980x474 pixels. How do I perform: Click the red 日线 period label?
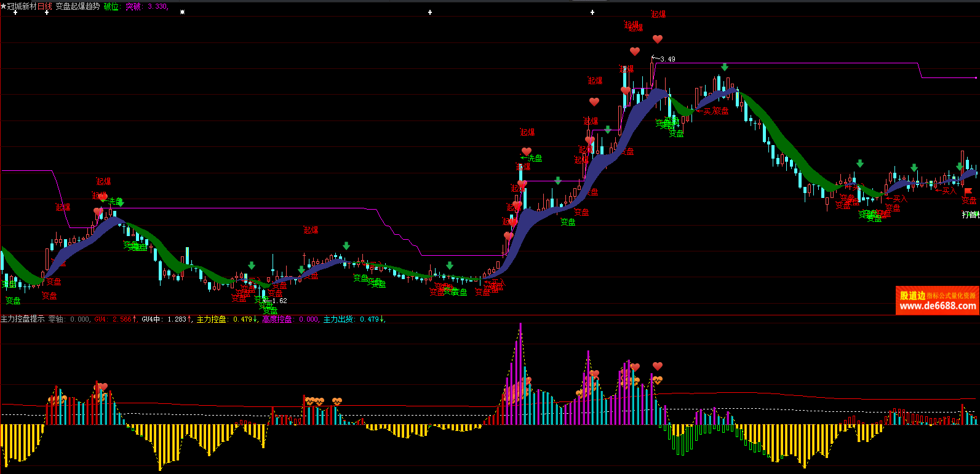[45, 6]
